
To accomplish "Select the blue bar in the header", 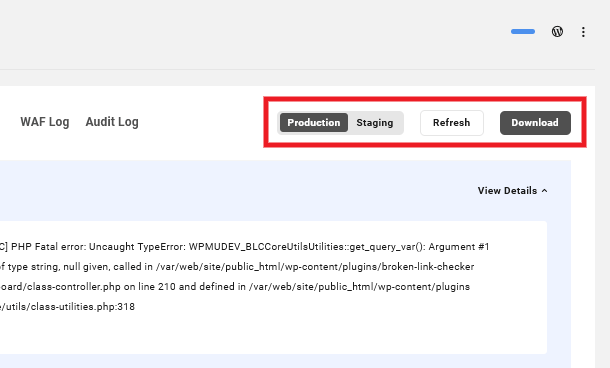I will point(523,32).
